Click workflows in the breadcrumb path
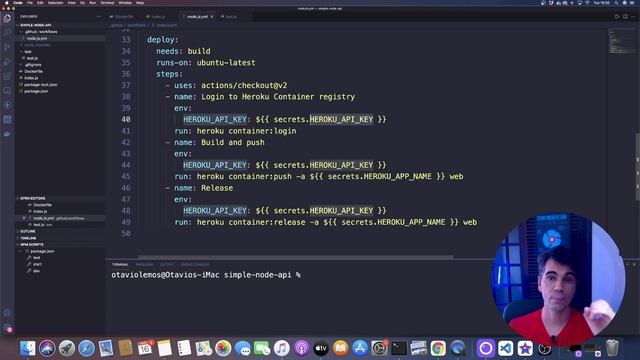 click(x=136, y=25)
